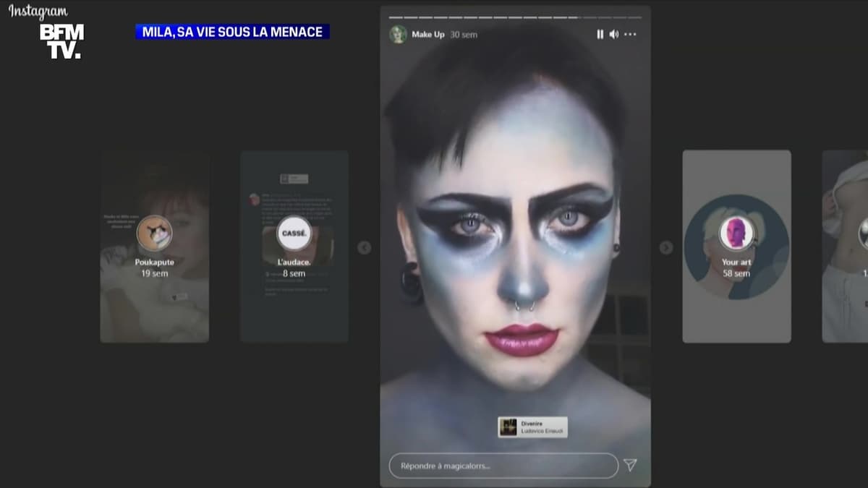The image size is (868, 488).
Task: Select the Your art pink avatar circle
Action: click(736, 234)
